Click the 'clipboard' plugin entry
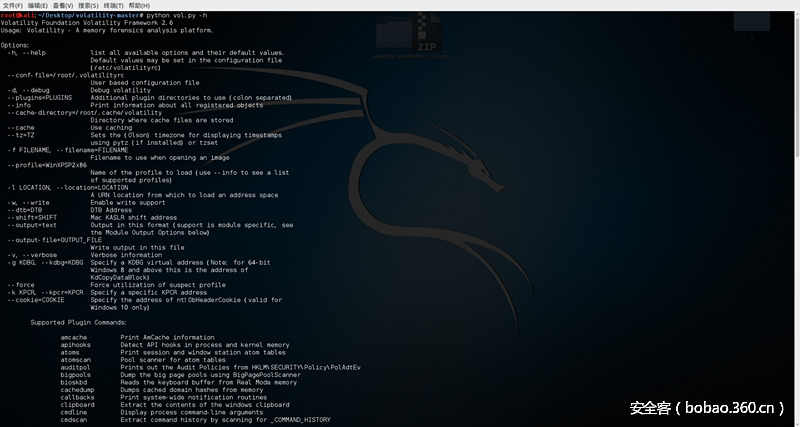This screenshot has width=800, height=427. tap(77, 405)
